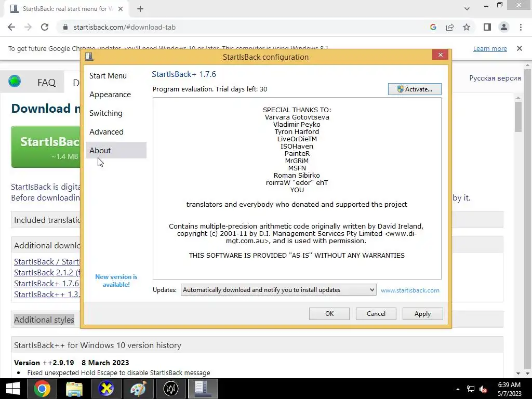Open the www.startisback.com link
Screen dimensions: 532x399
tap(410, 290)
